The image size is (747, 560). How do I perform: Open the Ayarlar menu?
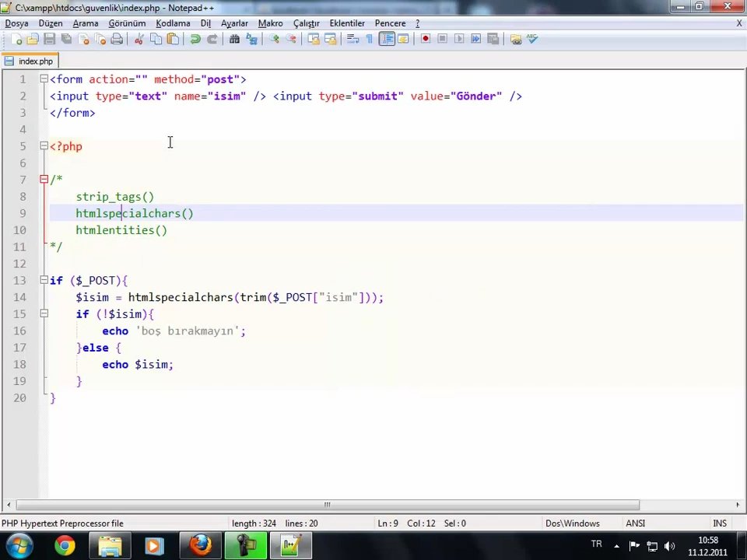click(234, 23)
